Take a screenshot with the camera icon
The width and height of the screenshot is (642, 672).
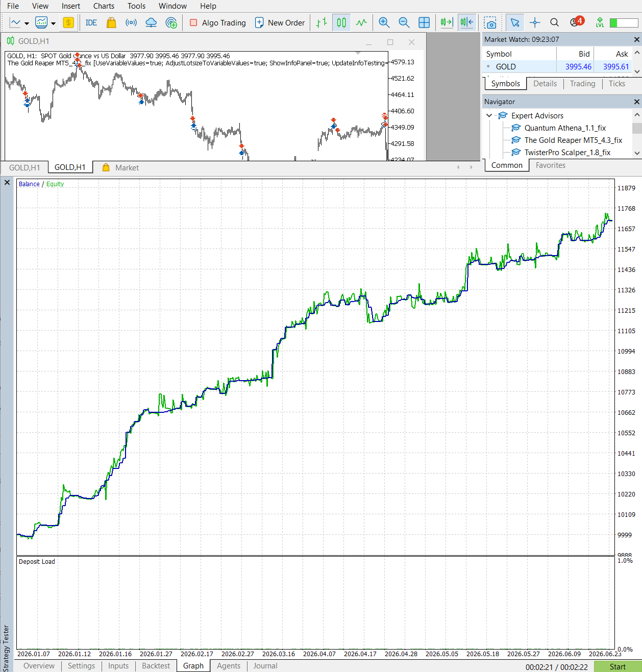point(490,23)
